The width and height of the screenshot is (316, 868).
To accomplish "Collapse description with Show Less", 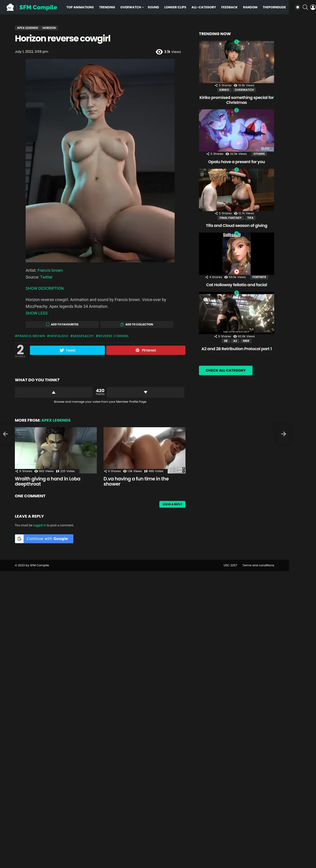I will click(36, 313).
